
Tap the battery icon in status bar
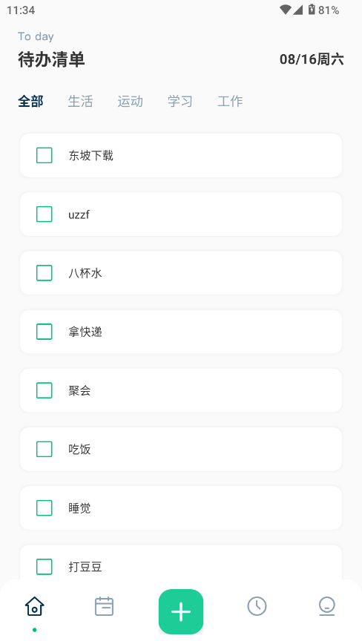(x=312, y=10)
